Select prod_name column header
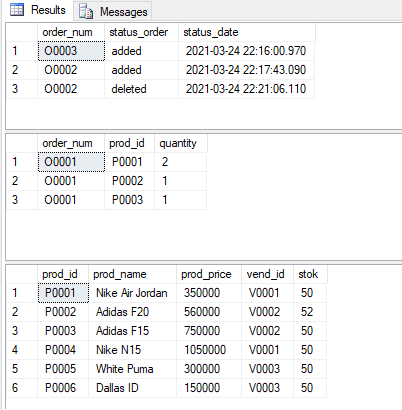The height and width of the screenshot is (410, 402). pos(132,274)
